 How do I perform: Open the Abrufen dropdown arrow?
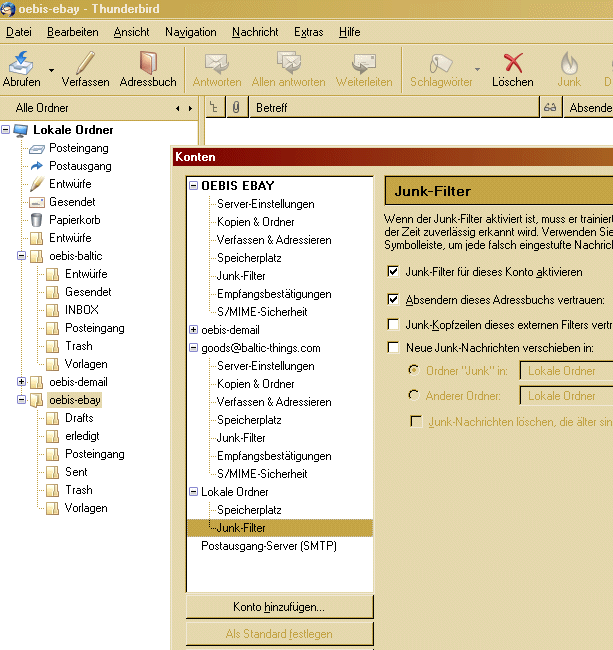[51, 70]
